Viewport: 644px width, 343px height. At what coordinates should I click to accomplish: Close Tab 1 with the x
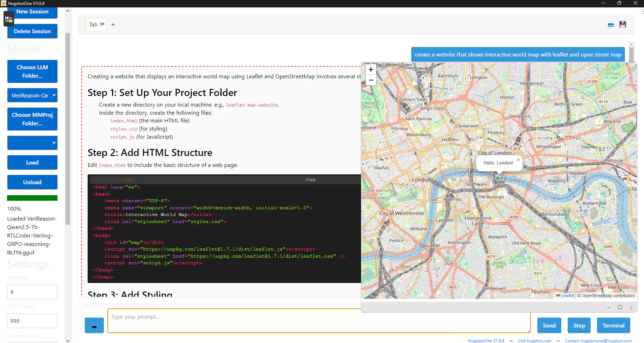click(103, 24)
